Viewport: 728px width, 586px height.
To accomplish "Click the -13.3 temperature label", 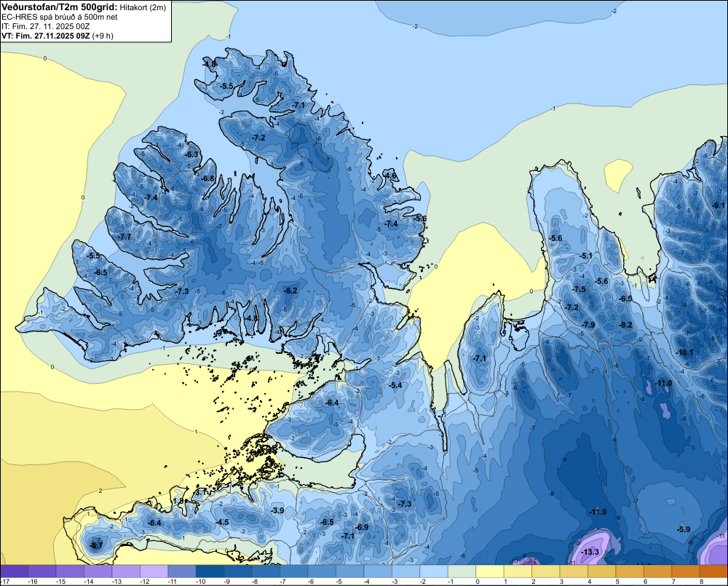I will tap(590, 552).
